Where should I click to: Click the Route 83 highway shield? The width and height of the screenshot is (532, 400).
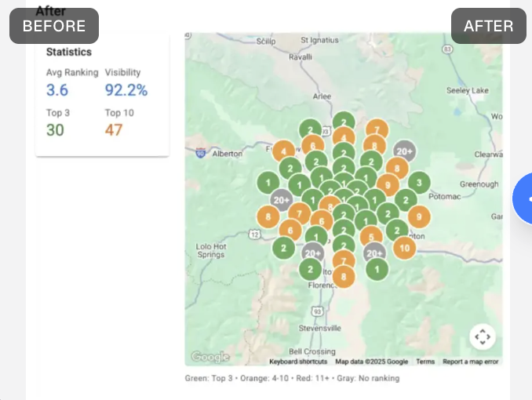(x=447, y=49)
